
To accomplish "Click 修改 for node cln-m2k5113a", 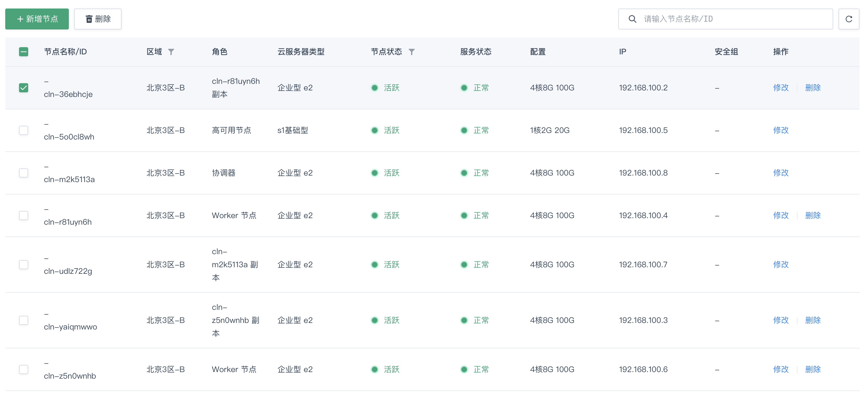I will click(781, 173).
